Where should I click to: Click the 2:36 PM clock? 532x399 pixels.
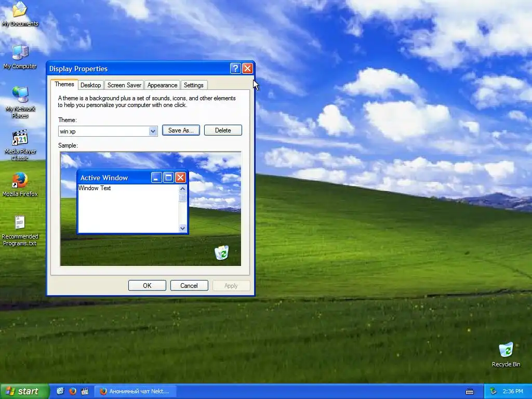(x=513, y=391)
